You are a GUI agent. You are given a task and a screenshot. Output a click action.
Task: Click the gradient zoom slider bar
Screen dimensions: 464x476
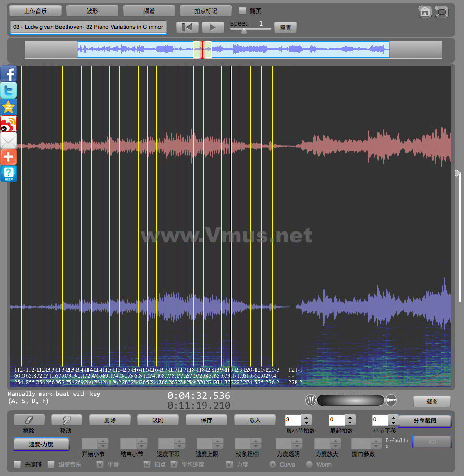(351, 400)
